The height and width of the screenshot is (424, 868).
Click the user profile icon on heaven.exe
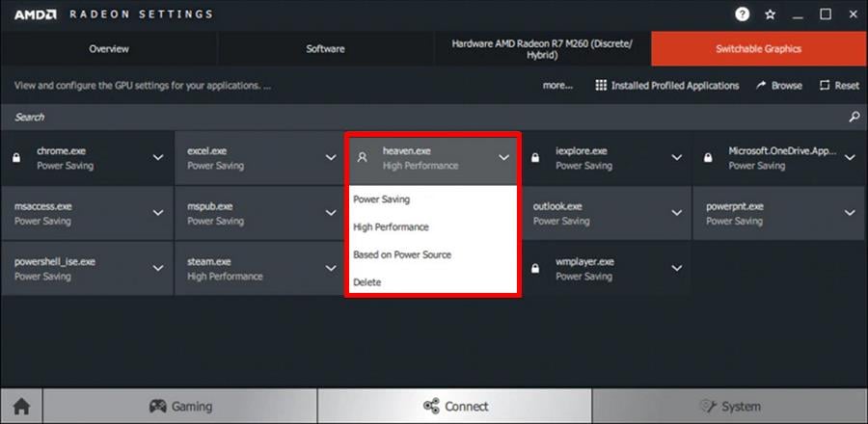point(363,158)
